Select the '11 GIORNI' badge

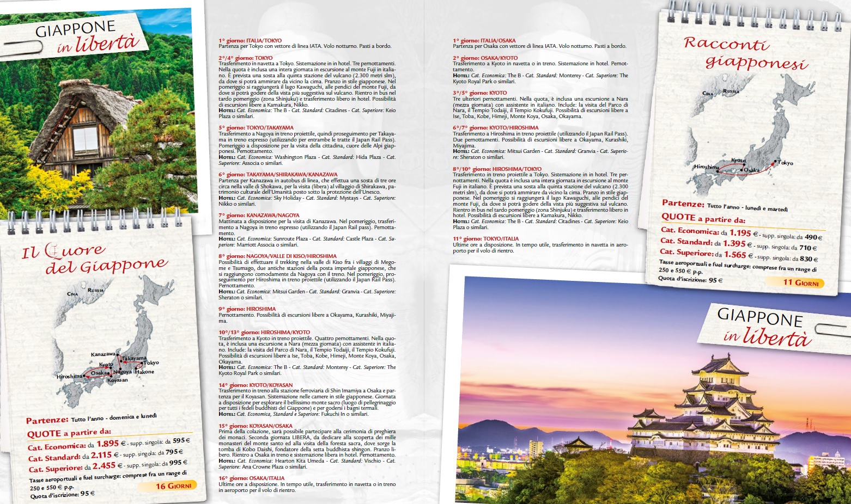coord(795,282)
